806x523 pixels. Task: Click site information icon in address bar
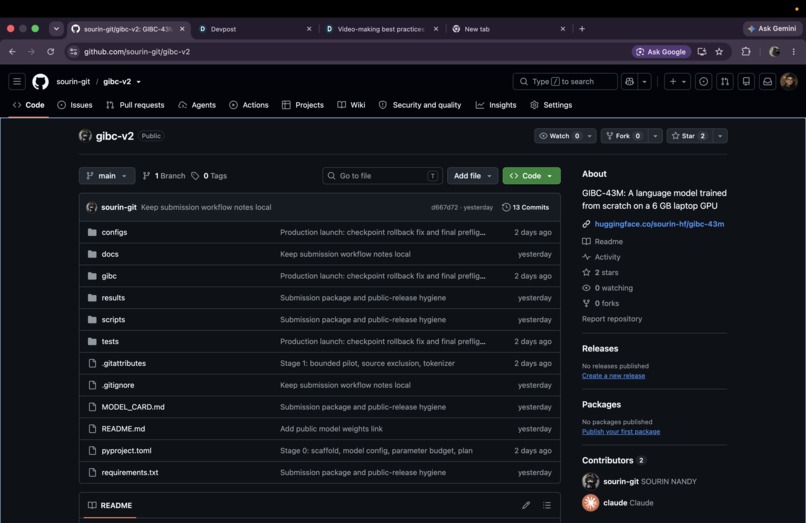coord(74,51)
